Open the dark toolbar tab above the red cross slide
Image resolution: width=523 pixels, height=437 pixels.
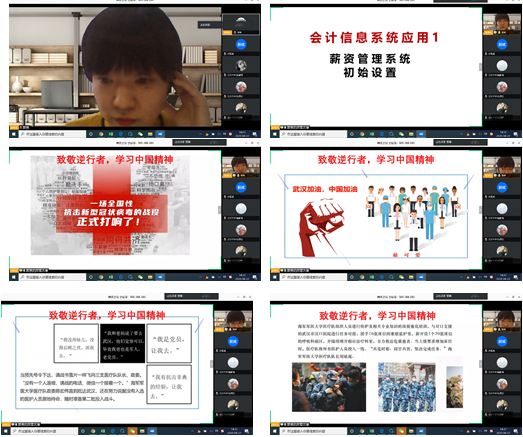[199, 142]
